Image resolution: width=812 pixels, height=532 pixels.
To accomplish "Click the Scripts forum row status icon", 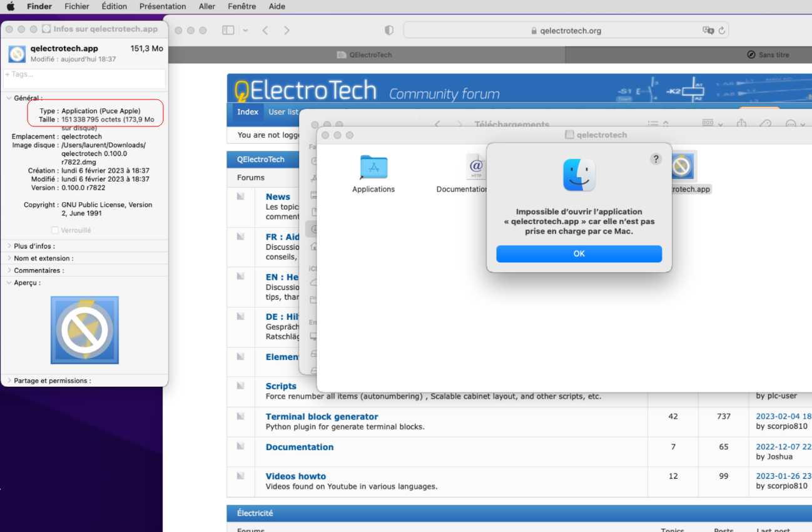I will (240, 386).
